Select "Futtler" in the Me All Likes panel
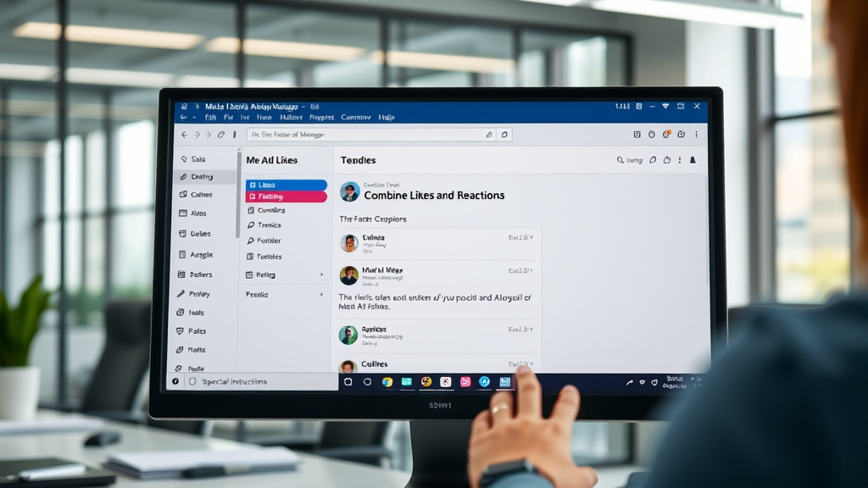 pyautogui.click(x=264, y=241)
